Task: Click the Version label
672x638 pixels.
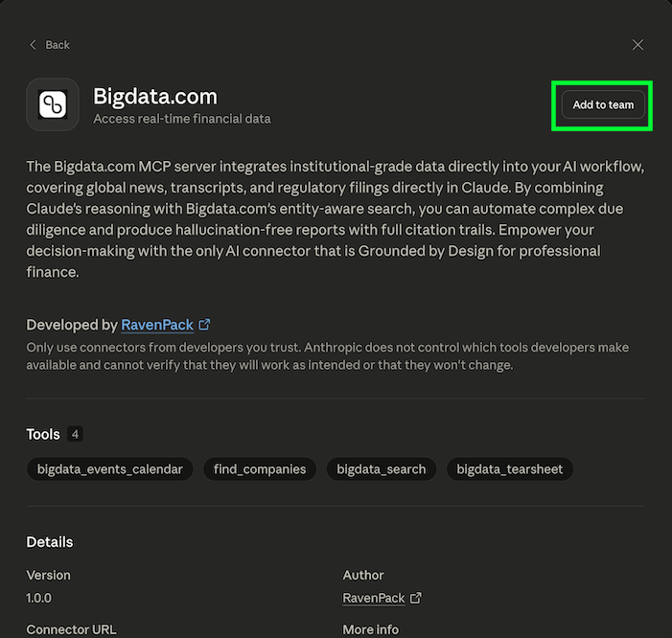Action: [x=49, y=575]
